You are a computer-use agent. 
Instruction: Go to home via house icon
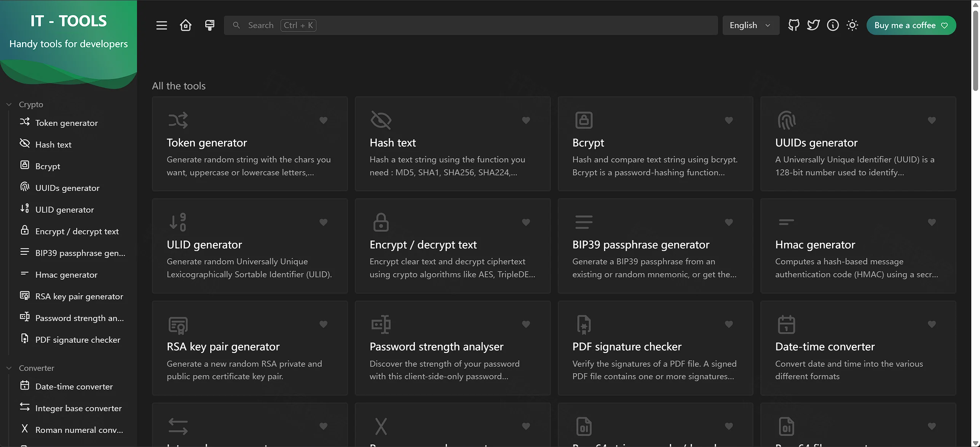point(185,25)
